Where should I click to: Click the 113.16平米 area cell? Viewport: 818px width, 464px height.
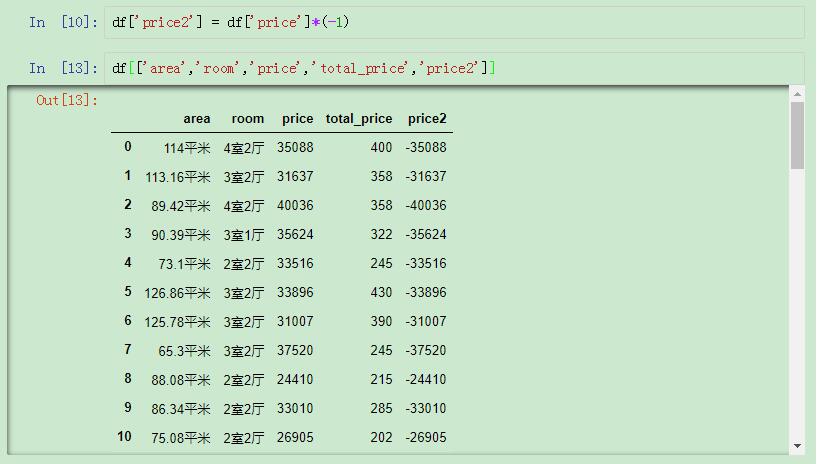coord(178,177)
